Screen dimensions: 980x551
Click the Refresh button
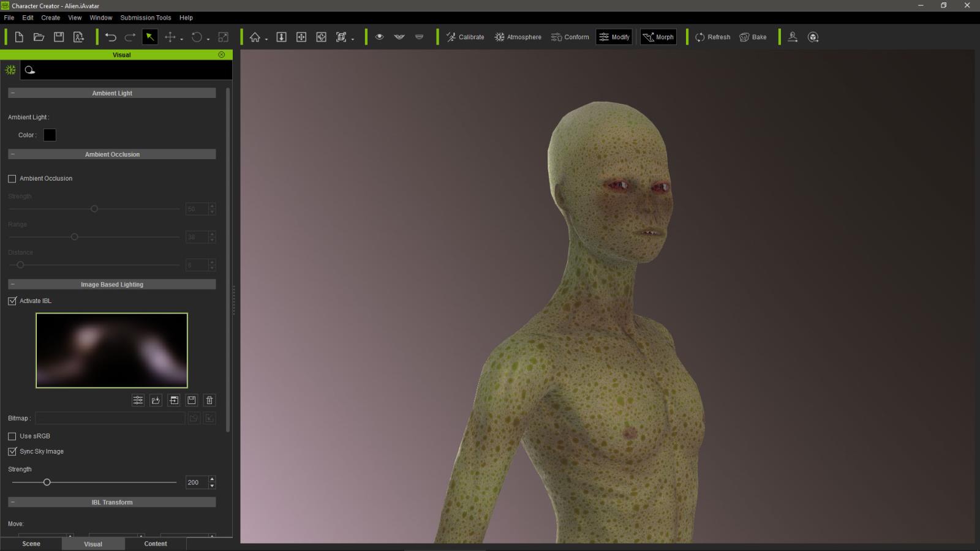point(712,37)
